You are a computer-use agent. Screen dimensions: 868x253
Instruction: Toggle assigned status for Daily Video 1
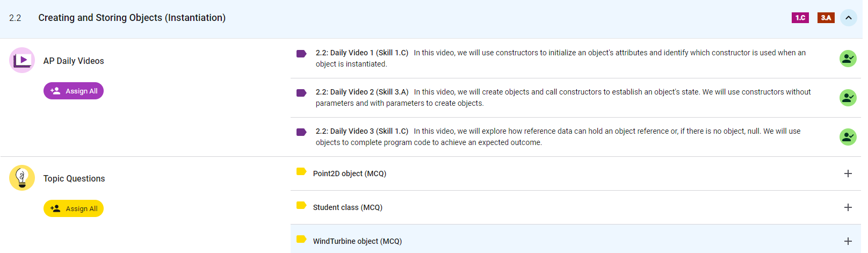pyautogui.click(x=848, y=59)
